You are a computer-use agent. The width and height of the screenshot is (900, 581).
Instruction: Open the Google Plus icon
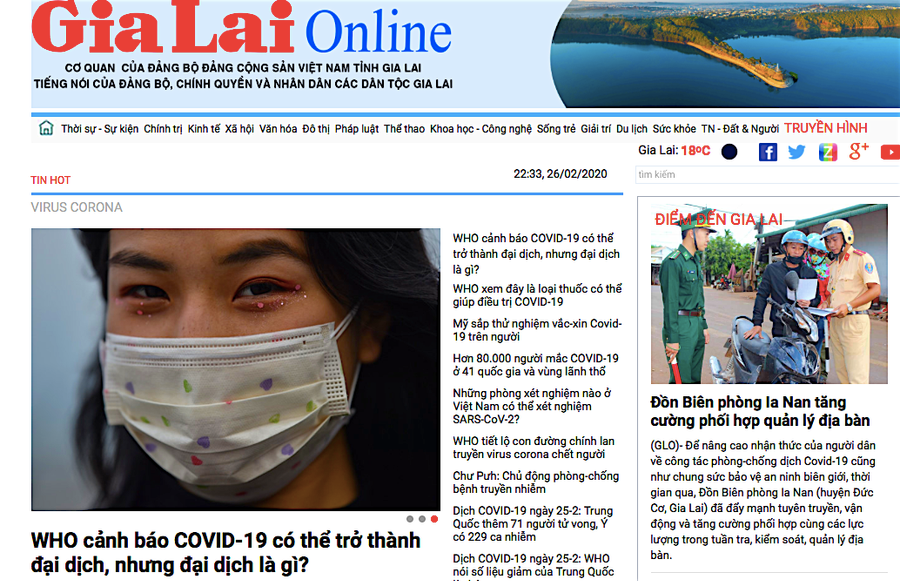click(x=859, y=151)
